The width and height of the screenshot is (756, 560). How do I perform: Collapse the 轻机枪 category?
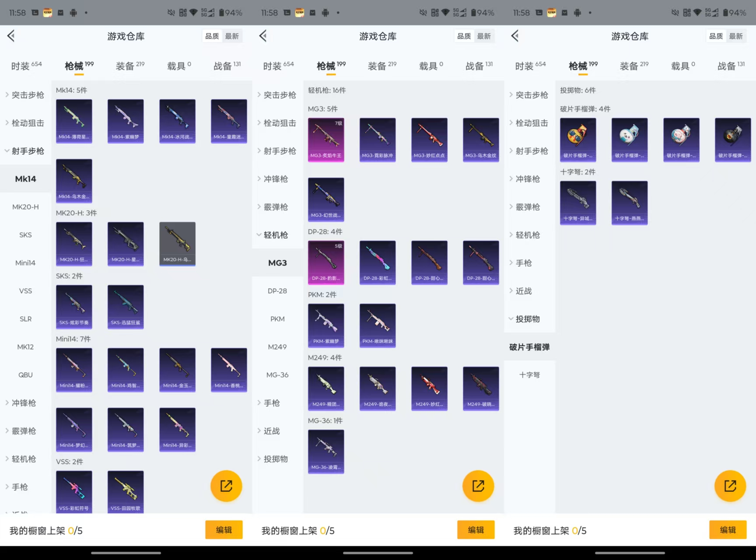tap(276, 235)
